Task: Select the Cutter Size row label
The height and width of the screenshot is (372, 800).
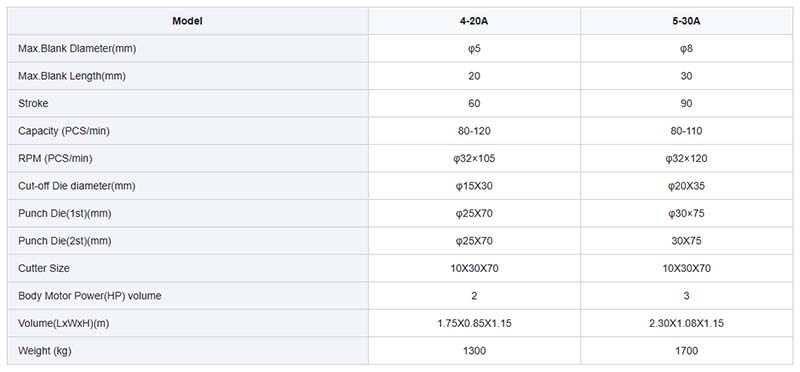Action: point(44,268)
